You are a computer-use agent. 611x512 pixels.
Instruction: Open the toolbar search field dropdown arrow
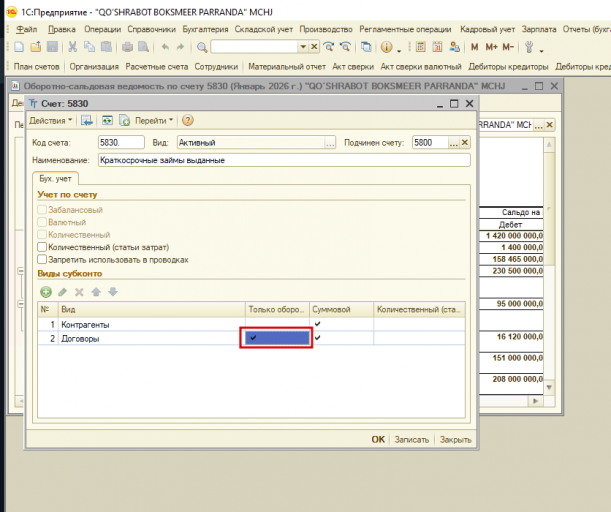(303, 47)
